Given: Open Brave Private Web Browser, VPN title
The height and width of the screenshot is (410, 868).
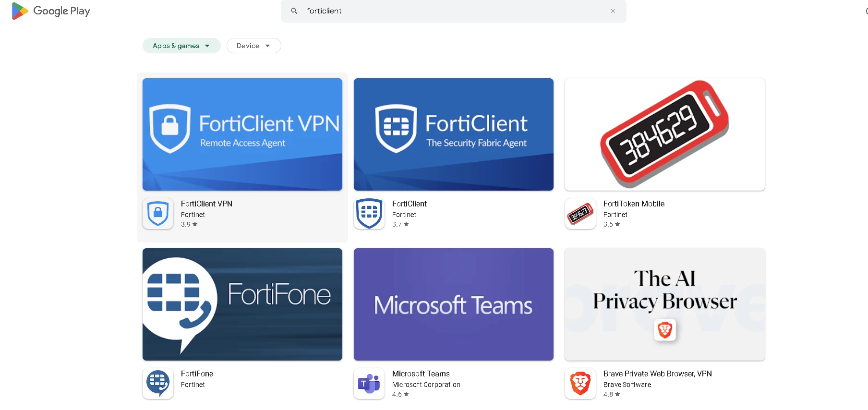Looking at the screenshot, I should 658,374.
